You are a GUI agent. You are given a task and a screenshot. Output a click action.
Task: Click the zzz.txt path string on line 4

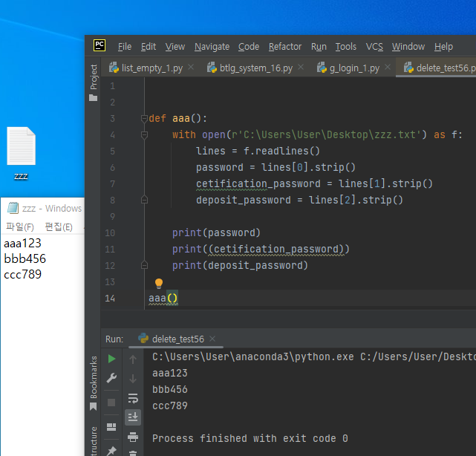click(326, 135)
